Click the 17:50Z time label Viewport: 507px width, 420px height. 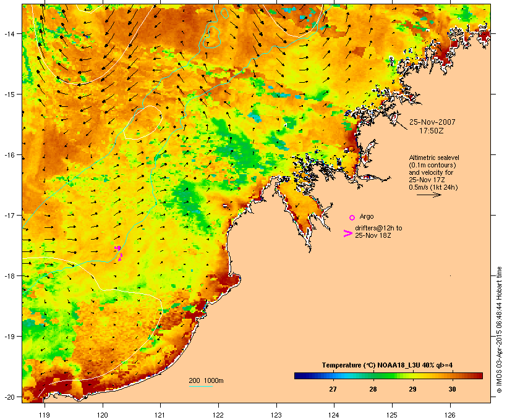[432, 131]
